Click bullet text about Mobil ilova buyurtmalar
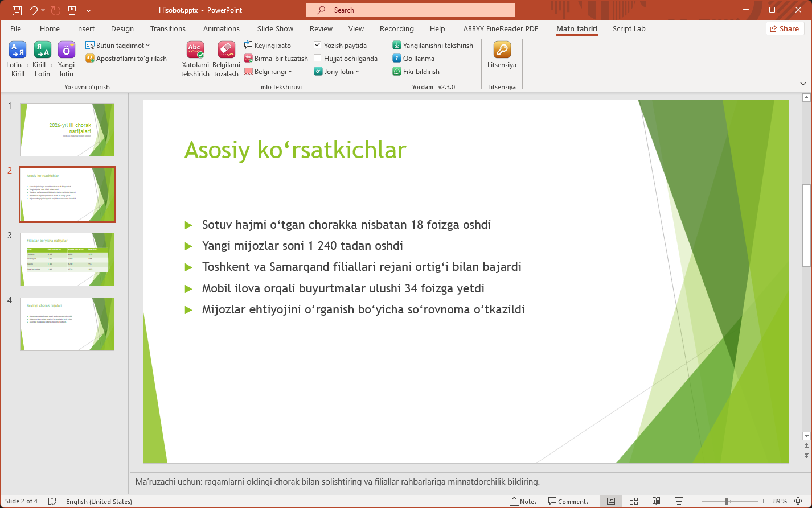 (343, 288)
